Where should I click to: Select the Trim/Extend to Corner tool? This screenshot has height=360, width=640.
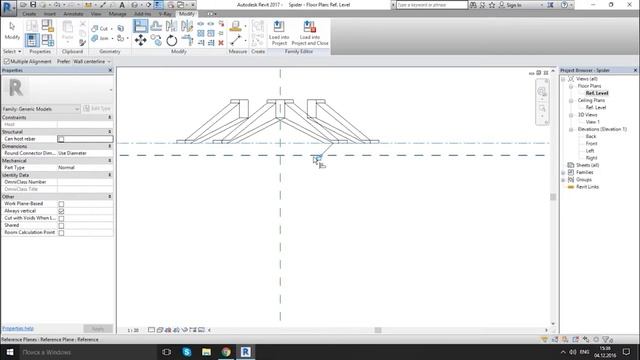pos(187,40)
